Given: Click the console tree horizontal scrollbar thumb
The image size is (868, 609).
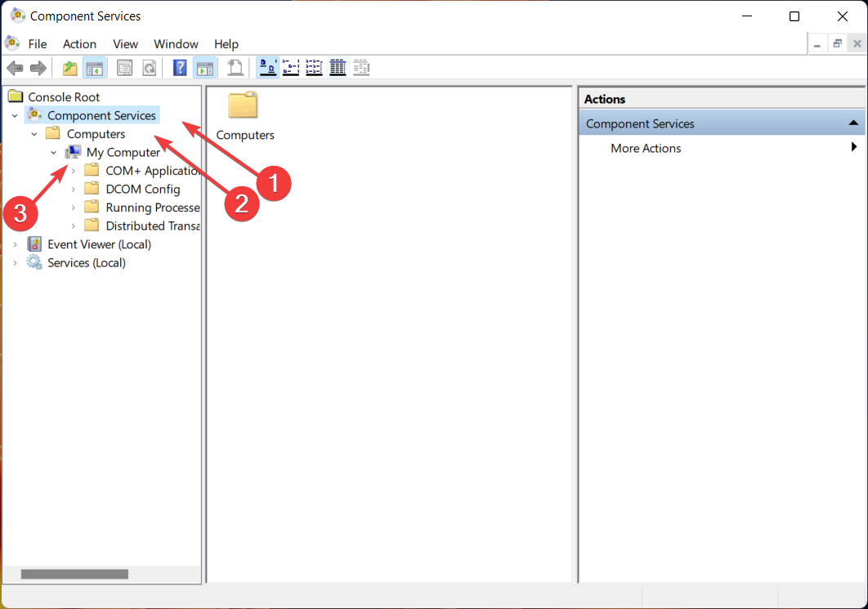Looking at the screenshot, I should coord(74,574).
